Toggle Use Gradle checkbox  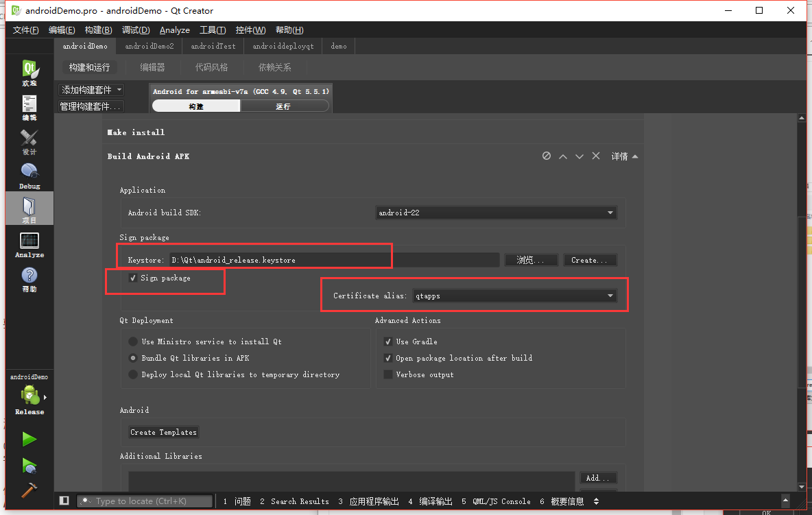click(387, 342)
